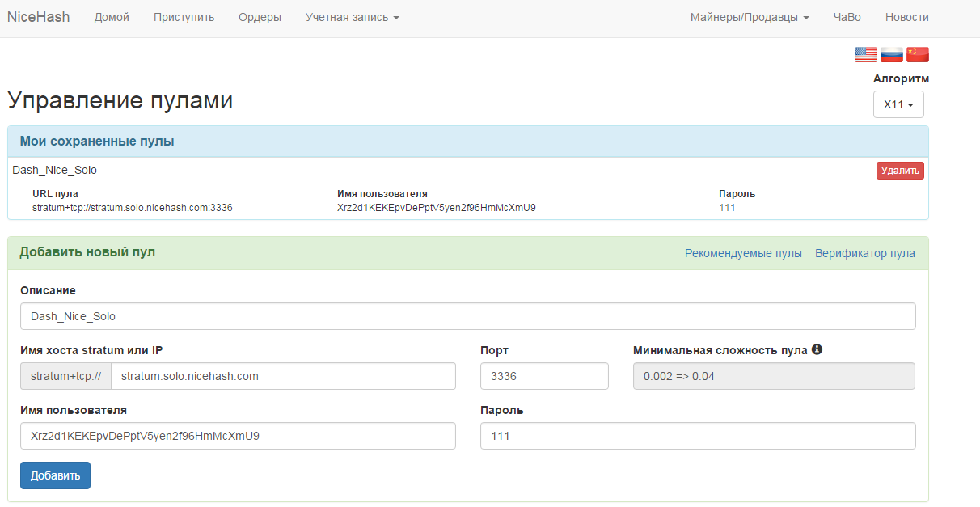Expand the Майнеры/Продавцы menu
The height and width of the screenshot is (507, 980).
[x=749, y=17]
